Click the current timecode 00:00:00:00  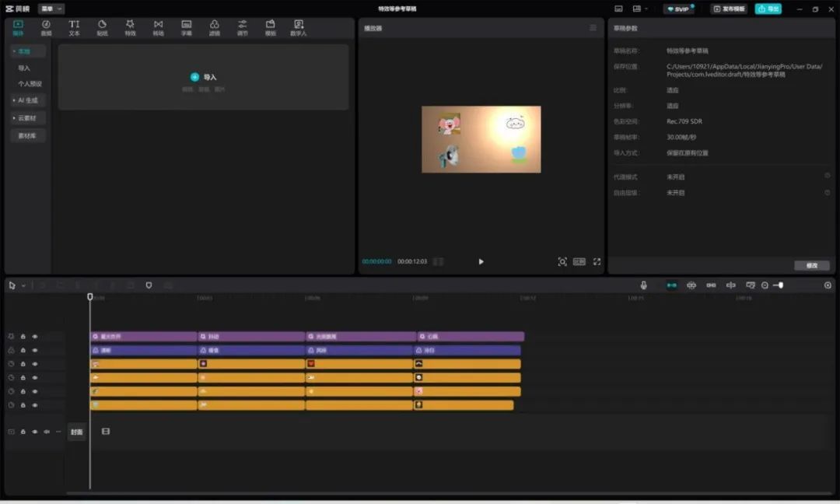376,261
